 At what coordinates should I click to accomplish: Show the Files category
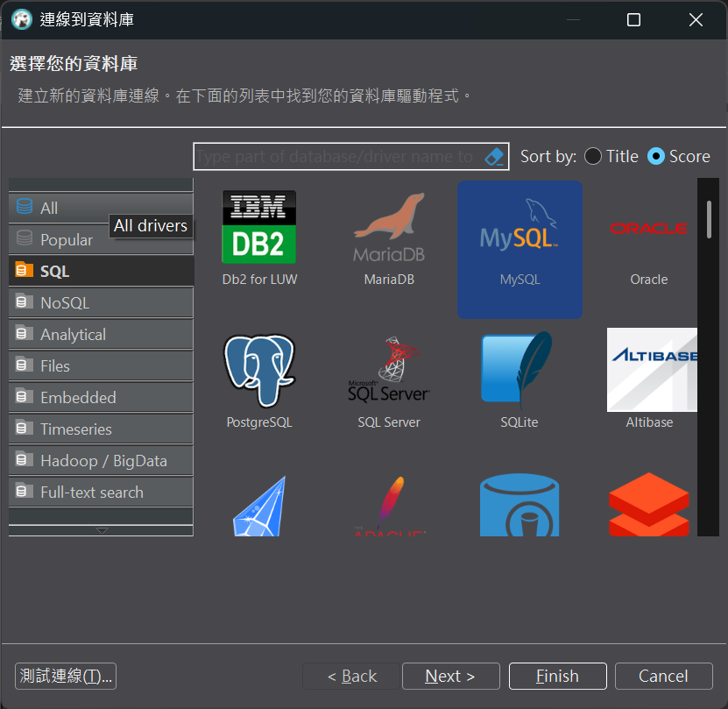click(101, 365)
